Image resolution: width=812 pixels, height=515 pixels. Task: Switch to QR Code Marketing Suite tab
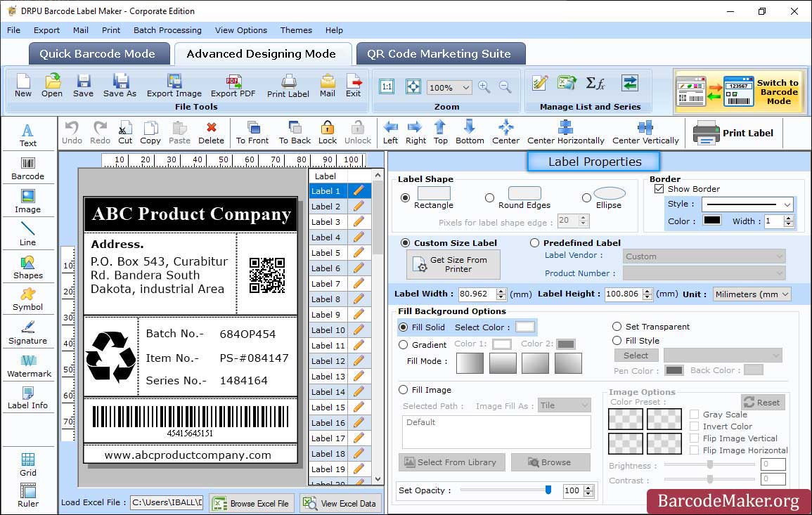440,54
